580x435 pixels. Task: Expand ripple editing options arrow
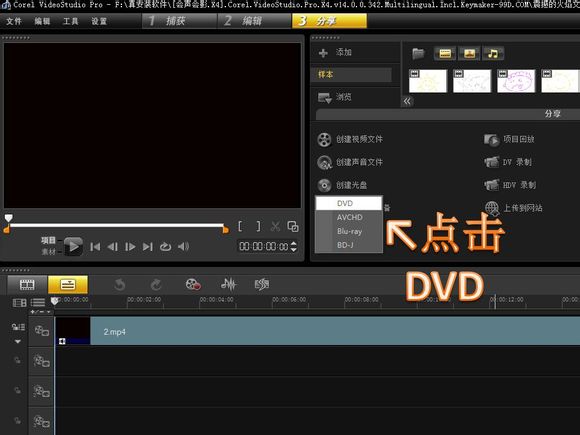(x=18, y=341)
